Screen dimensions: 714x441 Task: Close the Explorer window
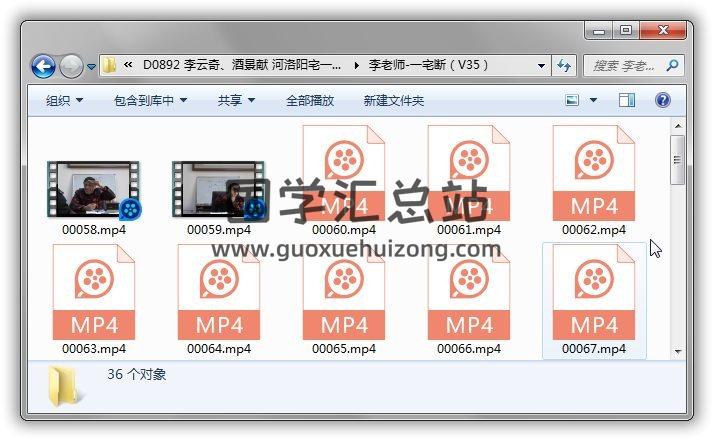tap(663, 31)
